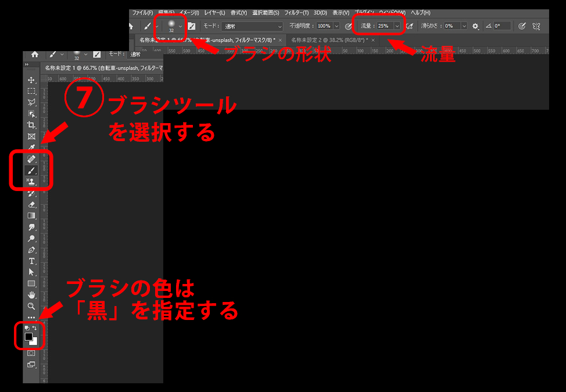The image size is (566, 392).
Task: Click the Home icon above tools panel
Action: 35,54
